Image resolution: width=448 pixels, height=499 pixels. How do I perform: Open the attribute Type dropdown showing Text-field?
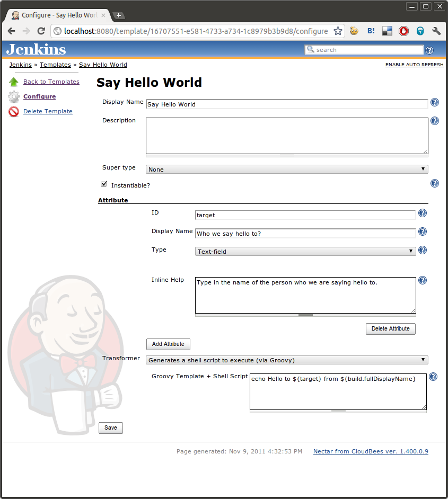pos(305,252)
